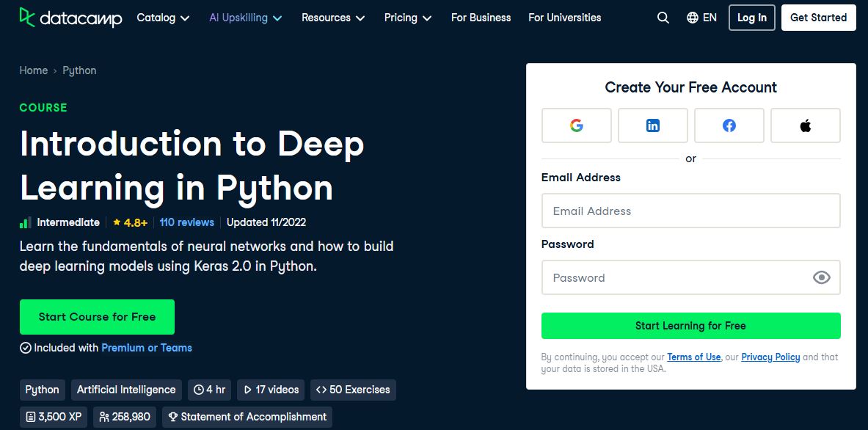Image resolution: width=868 pixels, height=430 pixels.
Task: Open the For Universities page
Action: [564, 17]
